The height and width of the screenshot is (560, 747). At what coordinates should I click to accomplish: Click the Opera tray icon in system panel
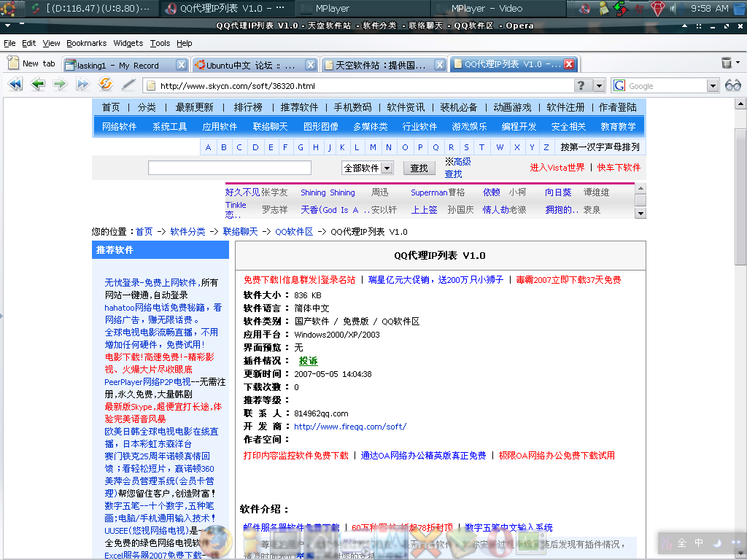coord(585,9)
